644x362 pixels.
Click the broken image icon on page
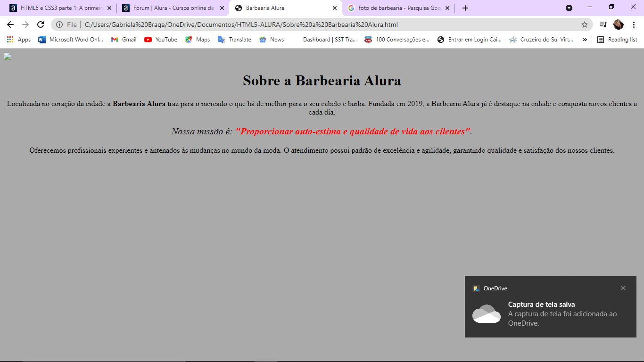point(8,57)
